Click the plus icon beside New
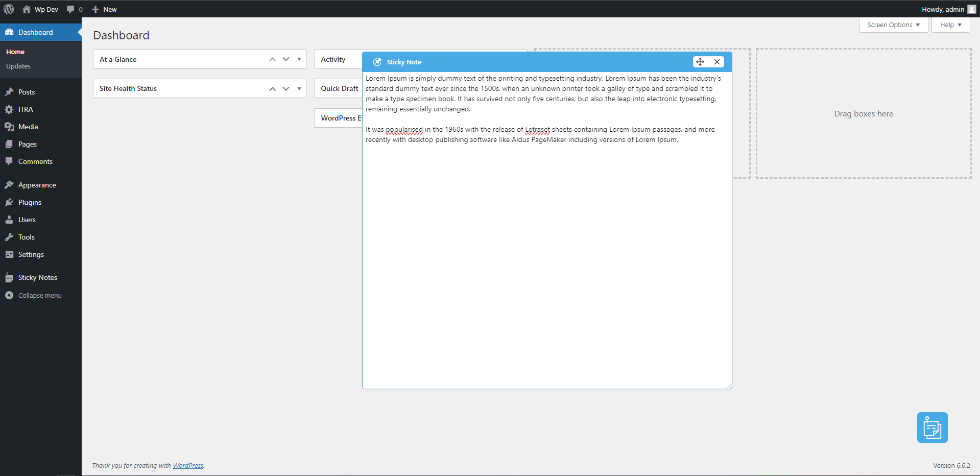 [x=95, y=9]
